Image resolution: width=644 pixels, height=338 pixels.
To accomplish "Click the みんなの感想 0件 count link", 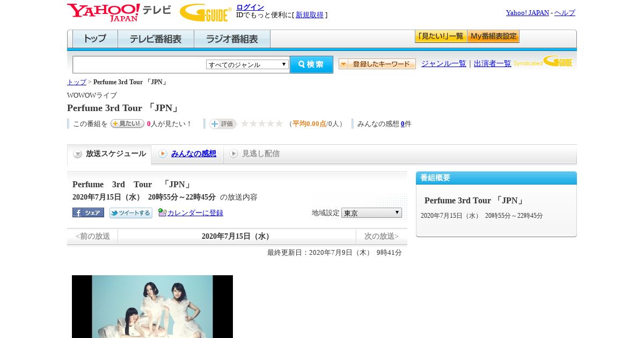I will (402, 124).
